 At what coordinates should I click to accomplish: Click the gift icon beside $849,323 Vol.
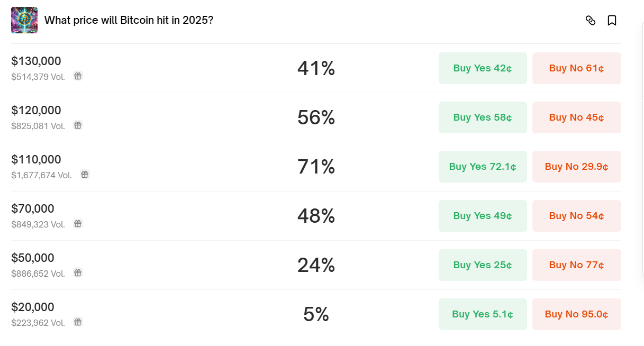pyautogui.click(x=78, y=224)
